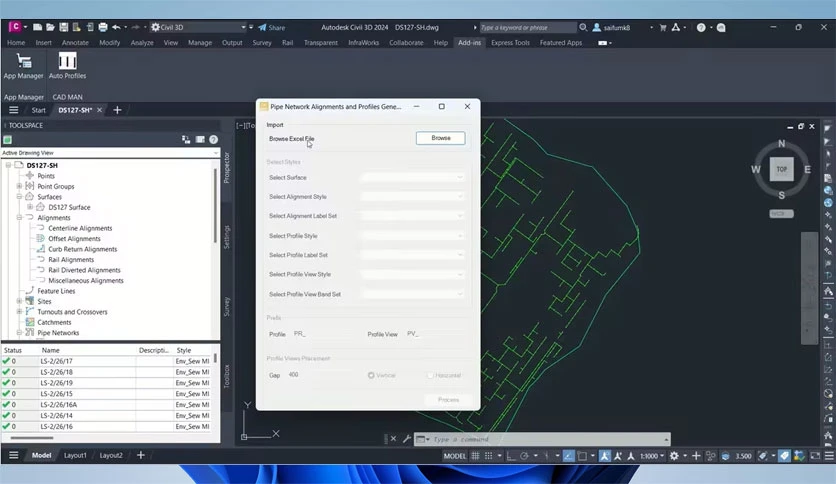Click the Share paper-plane button
The width and height of the screenshot is (836, 484).
pyautogui.click(x=271, y=27)
